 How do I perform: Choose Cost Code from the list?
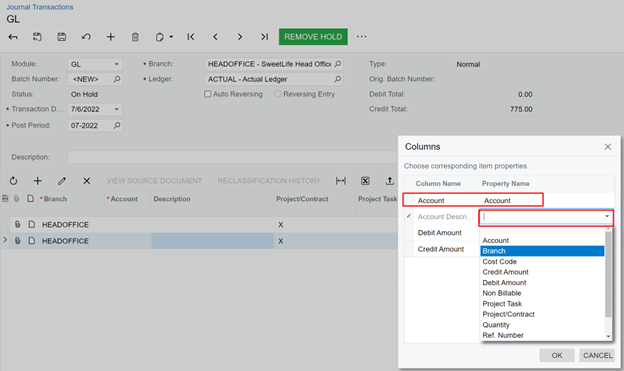542,262
